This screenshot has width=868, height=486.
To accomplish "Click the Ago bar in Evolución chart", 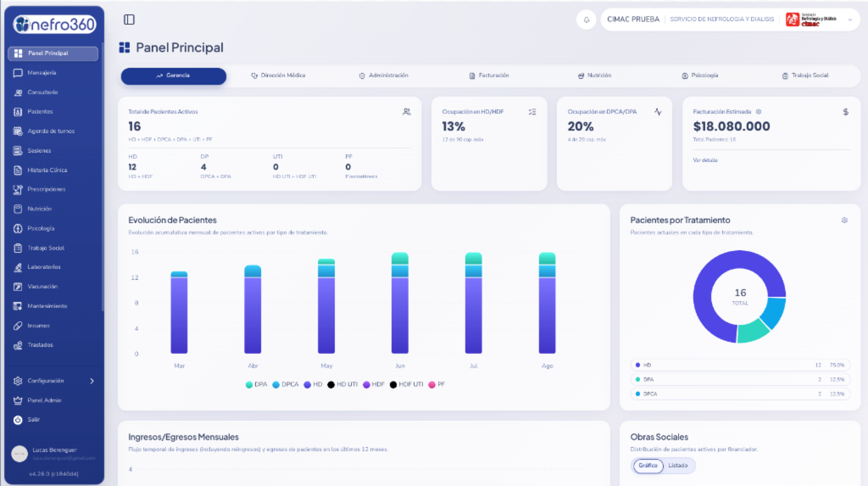I will click(547, 303).
